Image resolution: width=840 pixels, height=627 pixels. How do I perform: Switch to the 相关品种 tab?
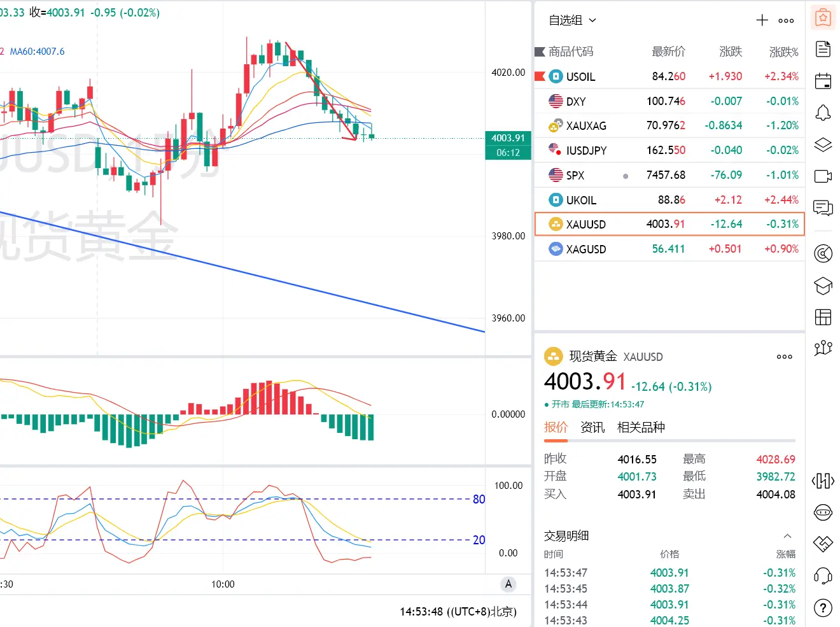[641, 427]
